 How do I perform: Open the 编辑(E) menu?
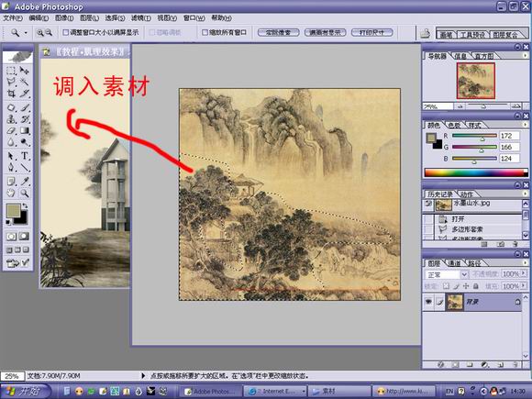39,18
